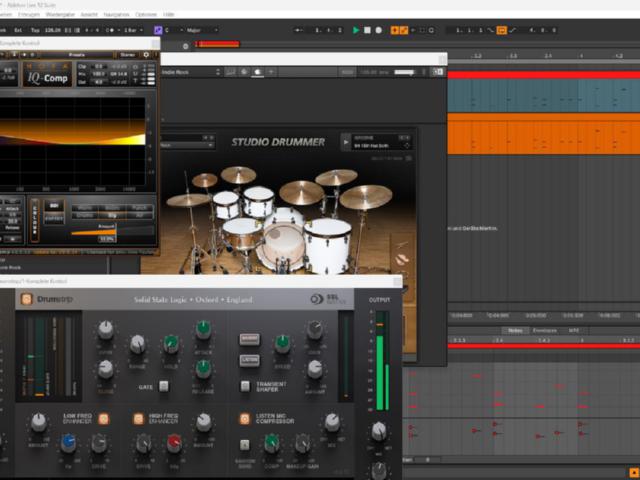
Task: Toggle the Listen Mic Compressor power button
Action: click(244, 419)
